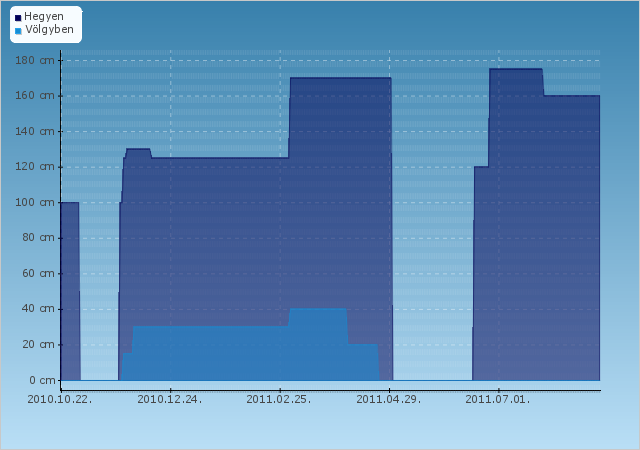Select the 180 cm axis label
Screen dimensions: 640x450
(35, 60)
